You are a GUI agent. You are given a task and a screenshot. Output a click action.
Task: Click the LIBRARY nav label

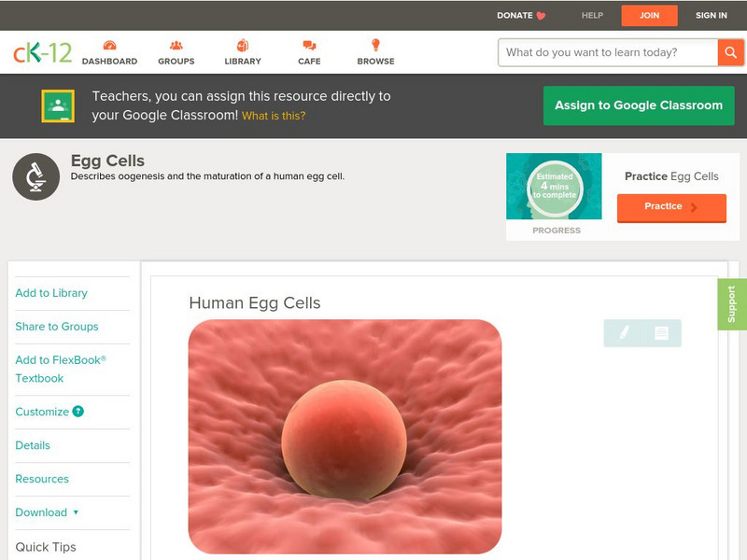pos(243,62)
